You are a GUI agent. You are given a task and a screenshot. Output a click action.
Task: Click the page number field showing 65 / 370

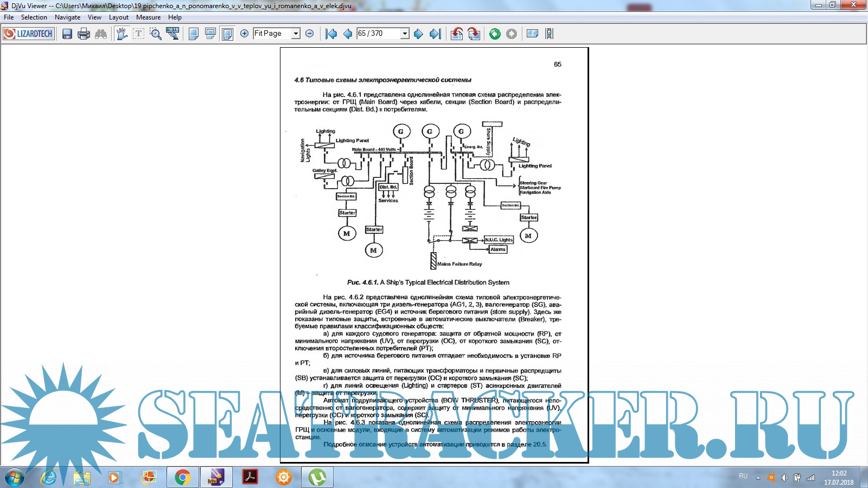point(378,34)
